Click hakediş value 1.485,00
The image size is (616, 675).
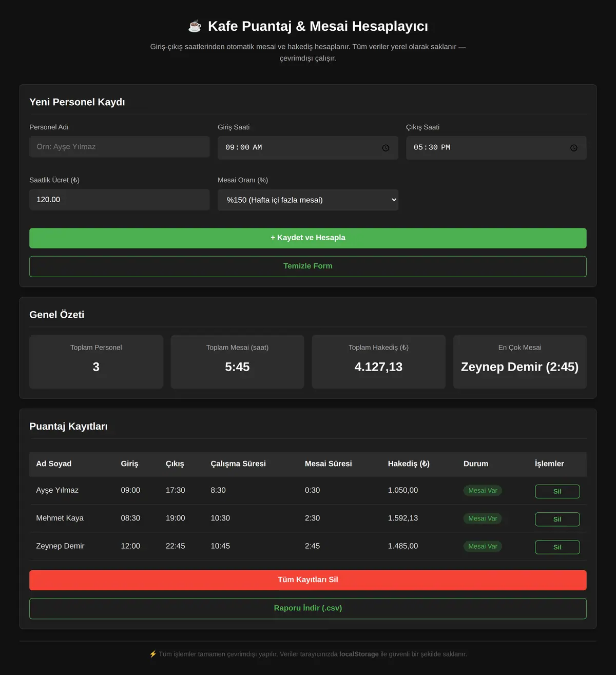point(403,546)
